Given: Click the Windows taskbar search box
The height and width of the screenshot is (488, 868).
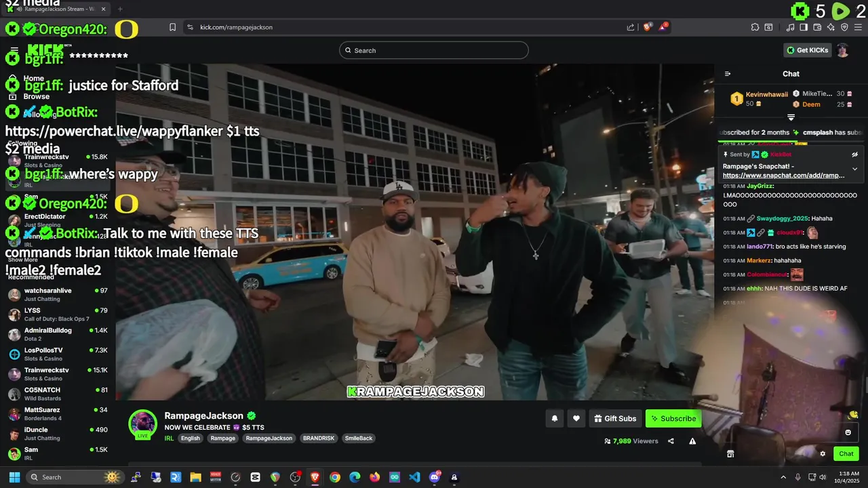Looking at the screenshot, I should coord(75,477).
